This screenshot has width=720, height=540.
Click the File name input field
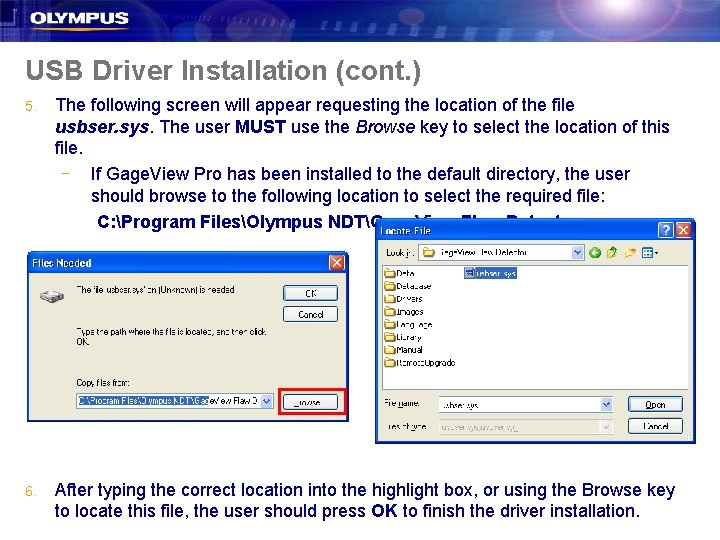coord(520,405)
